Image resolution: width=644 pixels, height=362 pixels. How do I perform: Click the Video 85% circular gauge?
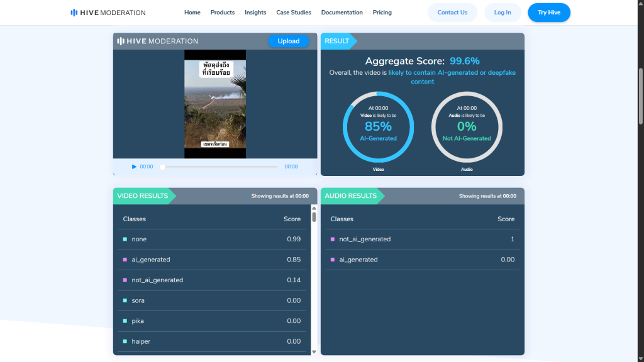(378, 127)
